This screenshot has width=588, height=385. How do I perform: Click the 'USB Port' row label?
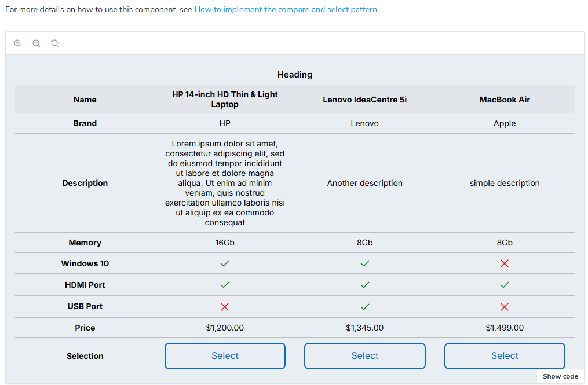85,306
